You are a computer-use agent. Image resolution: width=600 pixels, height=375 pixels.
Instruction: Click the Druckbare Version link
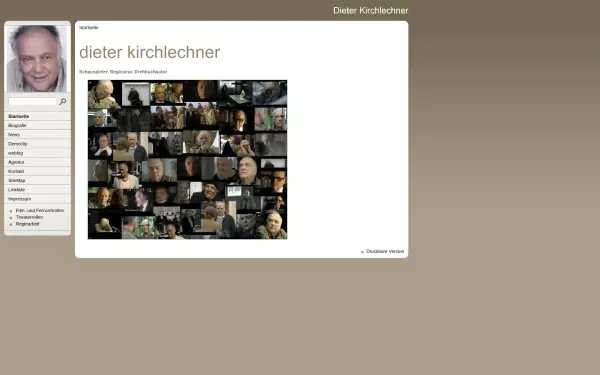385,251
